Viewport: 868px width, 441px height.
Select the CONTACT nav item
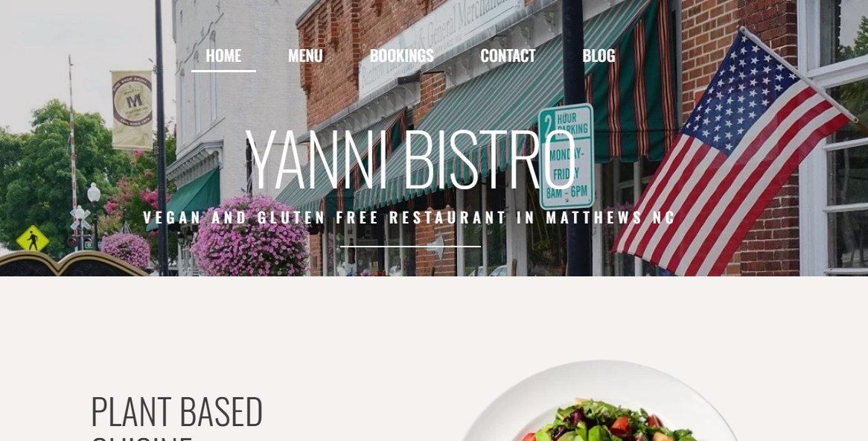coord(508,55)
